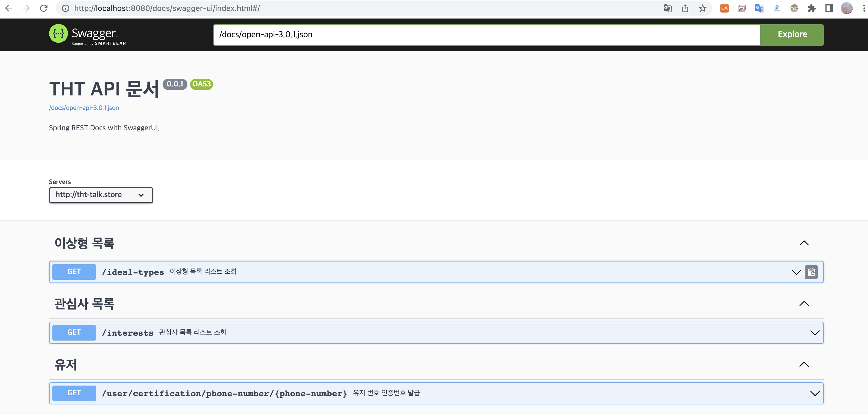
Task: Collapse the 이상형 목록 section
Action: tap(804, 243)
